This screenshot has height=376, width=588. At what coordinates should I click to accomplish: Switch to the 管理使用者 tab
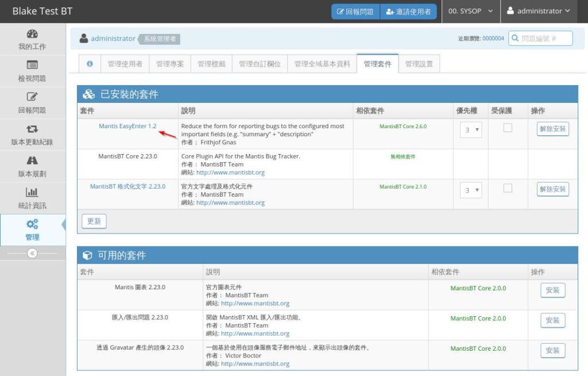pos(125,64)
